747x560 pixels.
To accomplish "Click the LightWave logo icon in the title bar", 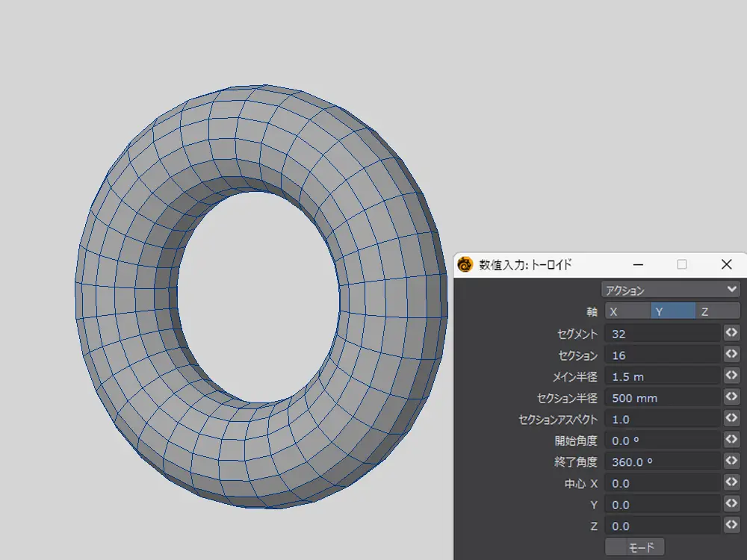I will [465, 264].
